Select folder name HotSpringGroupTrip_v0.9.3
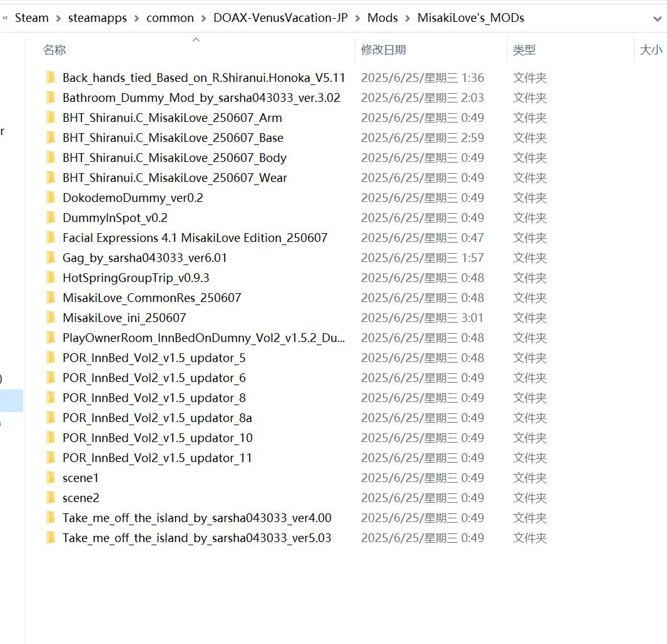This screenshot has height=644, width=667. point(136,278)
